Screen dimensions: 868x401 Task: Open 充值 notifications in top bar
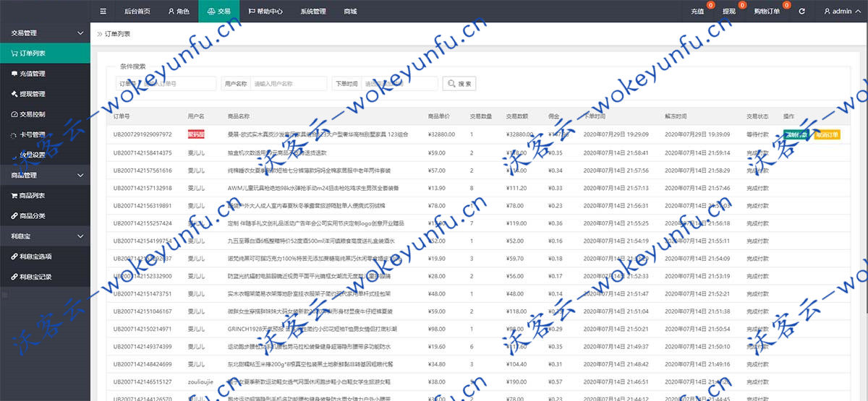click(697, 12)
